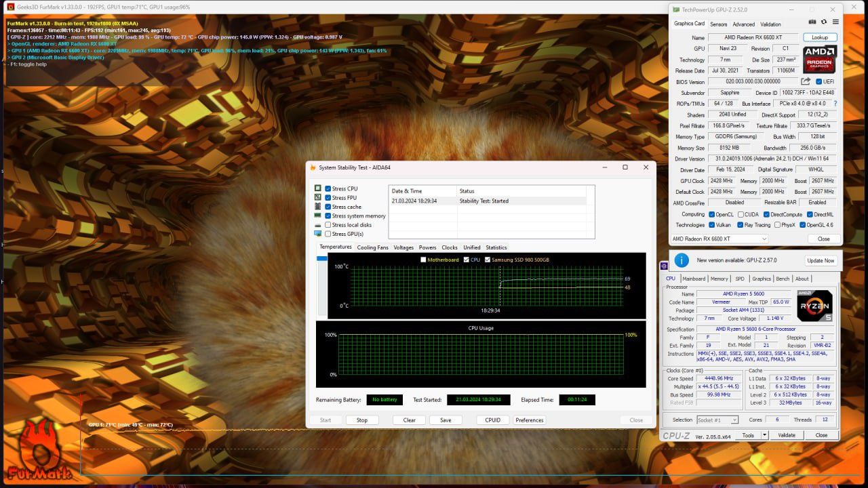Enable Stress local disks checkbox
The image size is (868, 488).
pyautogui.click(x=328, y=225)
